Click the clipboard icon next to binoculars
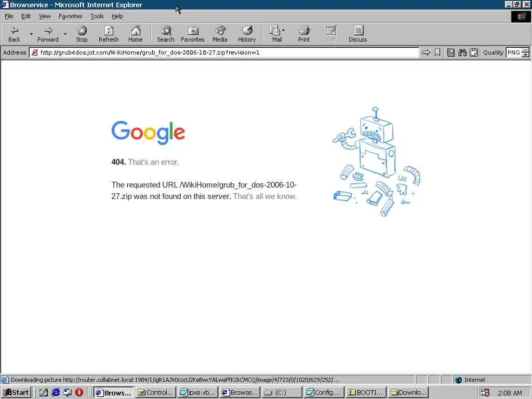 pyautogui.click(x=474, y=52)
